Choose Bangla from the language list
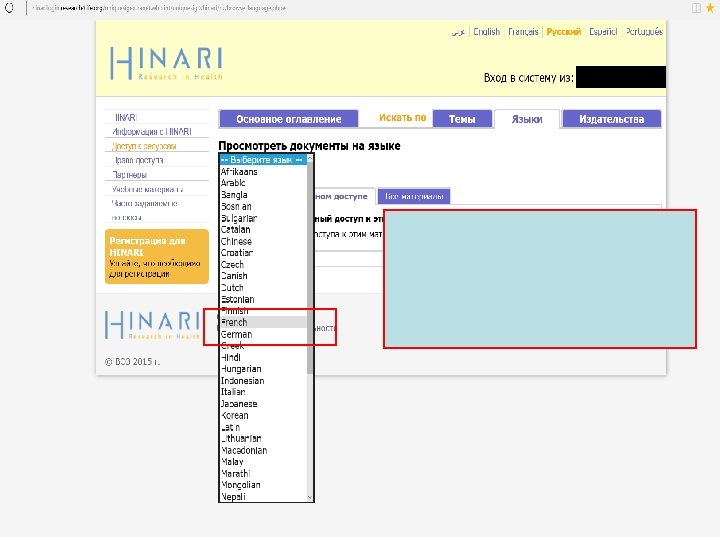The width and height of the screenshot is (720, 540). pos(263,195)
